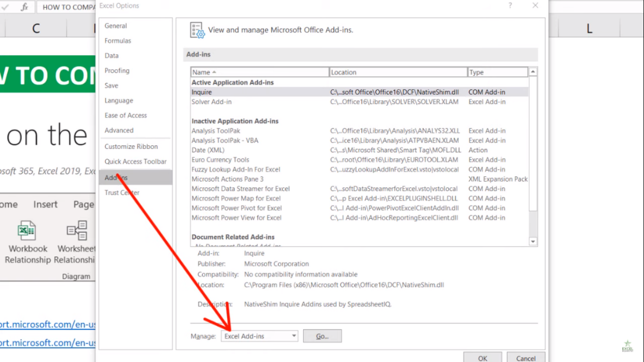
Task: Select the Add-ins category
Action: tap(135, 178)
